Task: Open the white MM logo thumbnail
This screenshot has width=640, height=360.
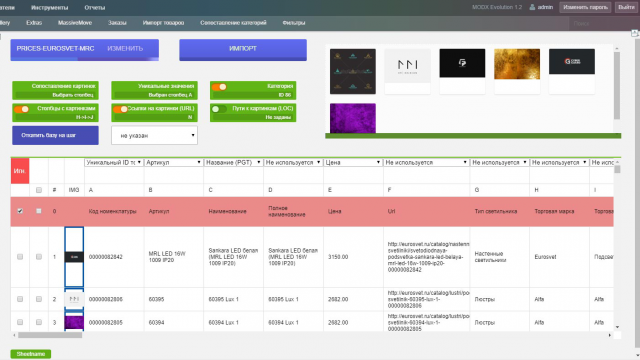Action: click(x=407, y=66)
